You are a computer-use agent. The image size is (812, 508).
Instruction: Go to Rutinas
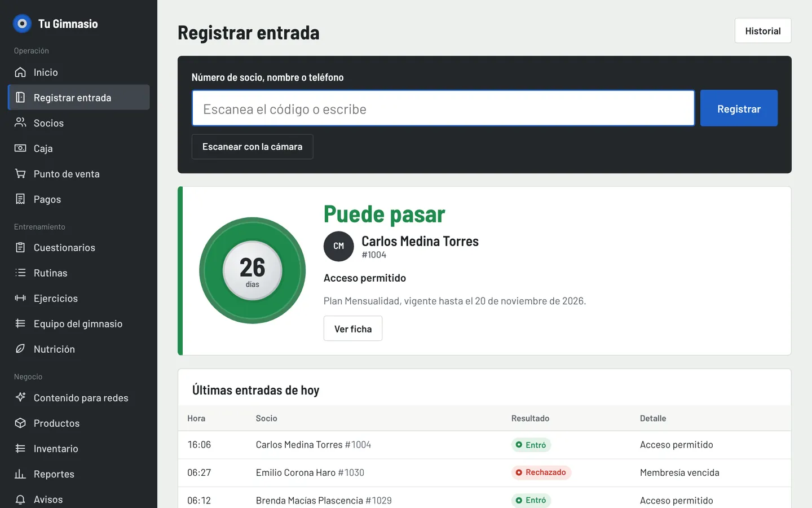pos(79,273)
